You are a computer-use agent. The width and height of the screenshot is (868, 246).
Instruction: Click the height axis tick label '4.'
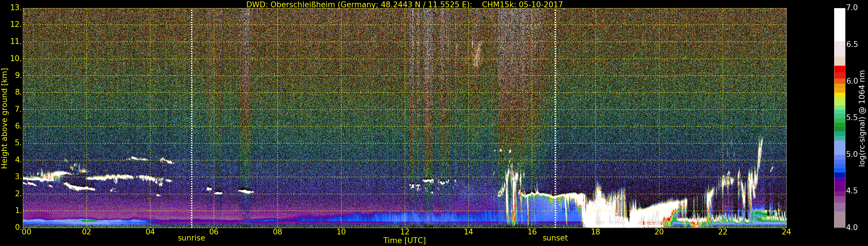(x=18, y=160)
